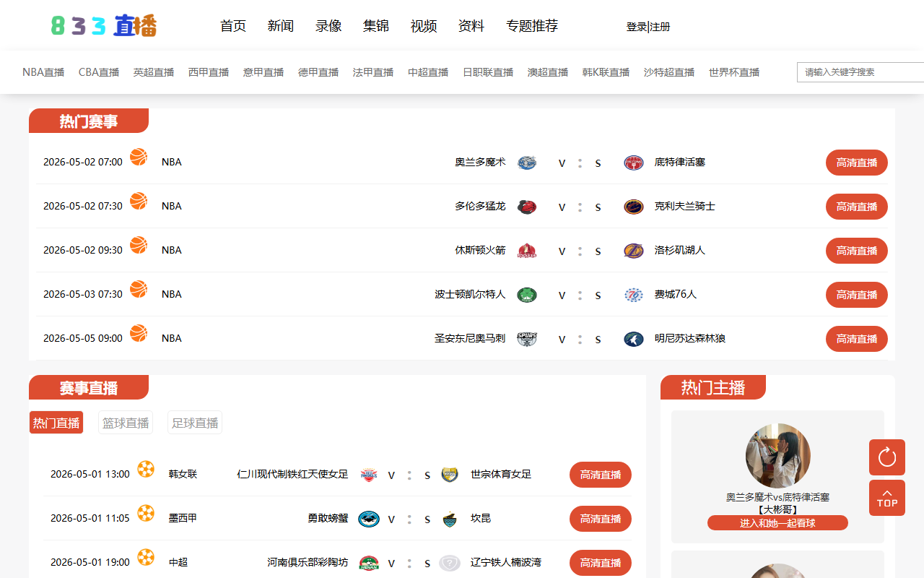Open the 沙特超直播 category link

click(669, 72)
